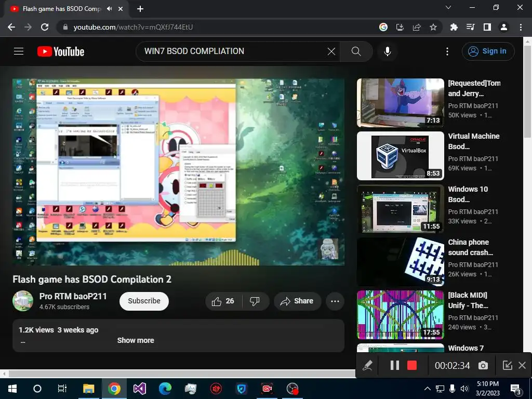
Task: Open Microsoft Edge from the taskbar
Action: tap(165, 389)
